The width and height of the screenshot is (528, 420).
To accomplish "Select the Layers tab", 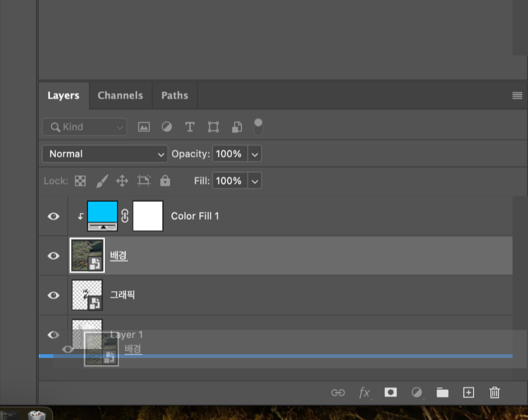I will (x=63, y=95).
